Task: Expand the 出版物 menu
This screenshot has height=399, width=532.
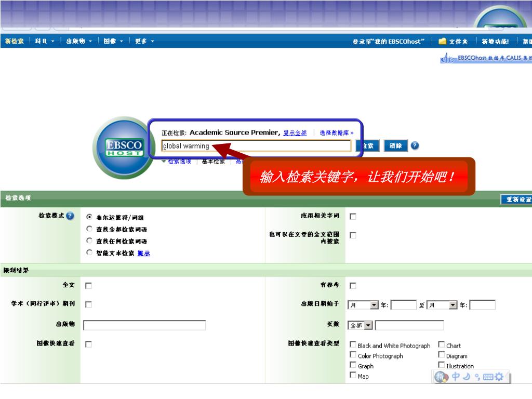Action: tap(79, 41)
